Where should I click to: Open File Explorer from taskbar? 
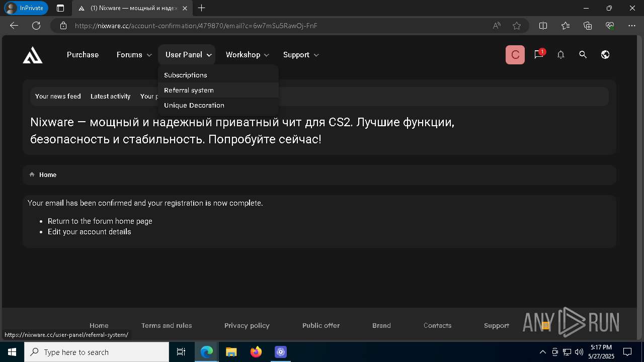tap(231, 352)
